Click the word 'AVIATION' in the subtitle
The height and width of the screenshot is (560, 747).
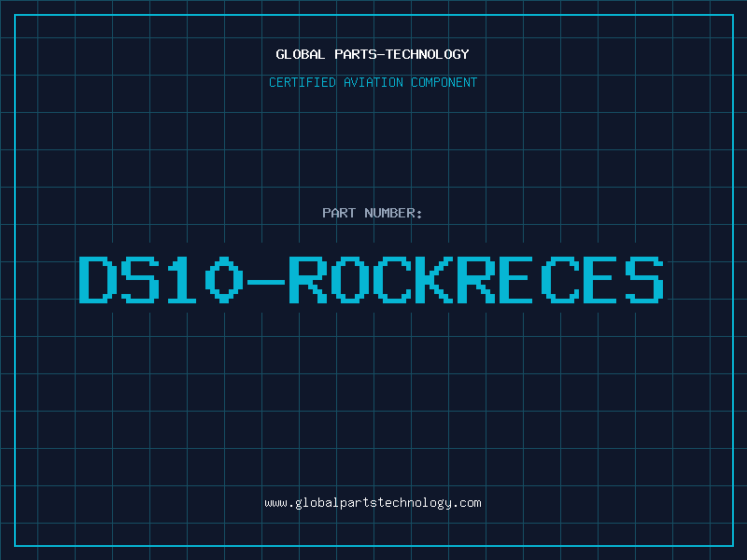373,83
